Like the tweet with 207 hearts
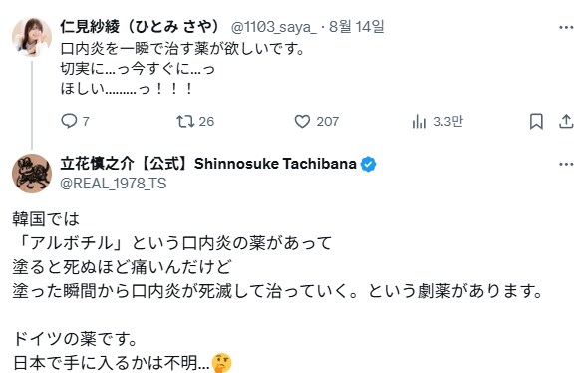The height and width of the screenshot is (373, 588). 302,122
